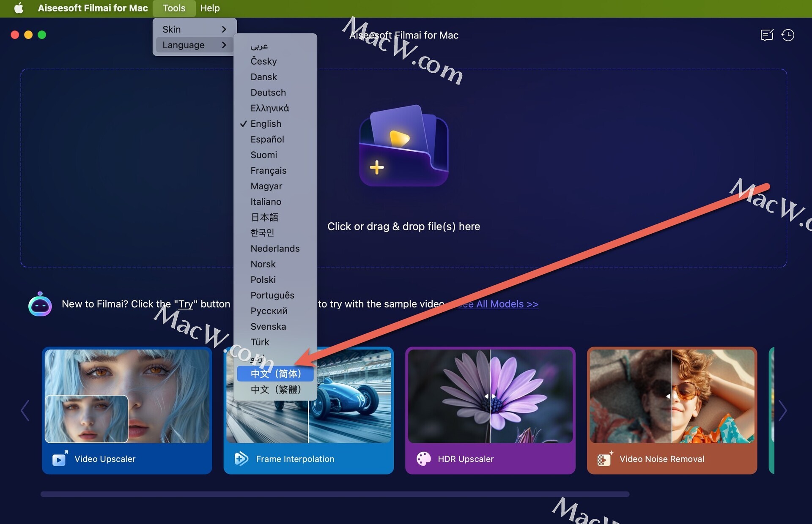Select Suomi language
Screen dimensions: 812x524
[x=275, y=155]
